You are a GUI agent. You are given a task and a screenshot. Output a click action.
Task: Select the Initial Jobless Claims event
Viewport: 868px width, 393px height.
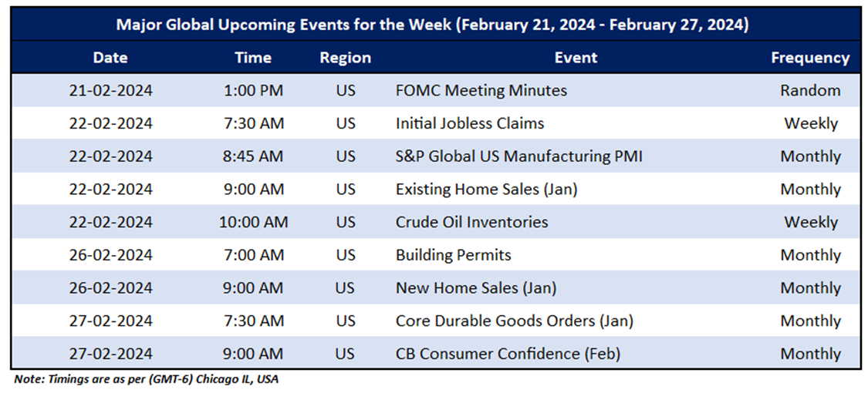(x=469, y=123)
